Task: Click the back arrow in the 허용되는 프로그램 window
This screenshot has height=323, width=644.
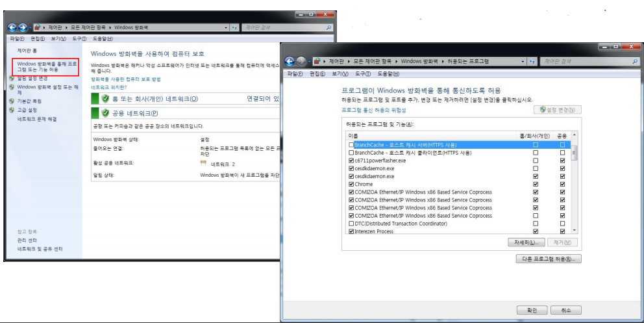Action: [x=289, y=61]
